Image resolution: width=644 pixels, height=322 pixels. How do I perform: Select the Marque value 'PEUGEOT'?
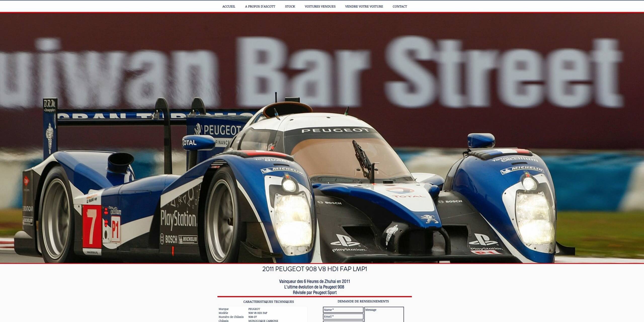click(x=254, y=309)
